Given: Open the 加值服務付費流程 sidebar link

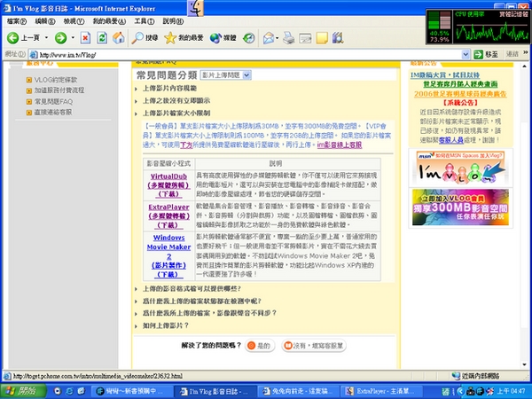Looking at the screenshot, I should (59, 90).
